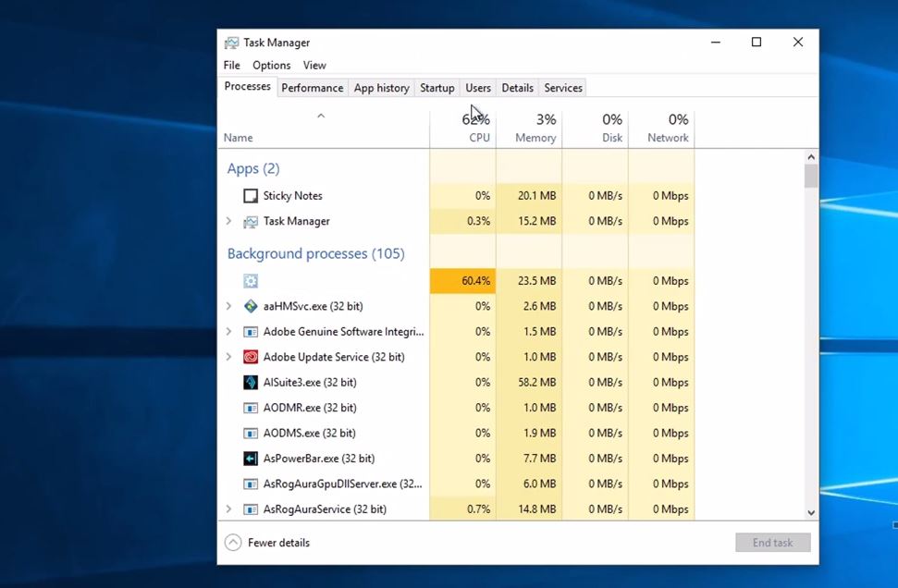Viewport: 898px width, 588px height.
Task: Click the Task Manager title bar icon
Action: tap(231, 43)
